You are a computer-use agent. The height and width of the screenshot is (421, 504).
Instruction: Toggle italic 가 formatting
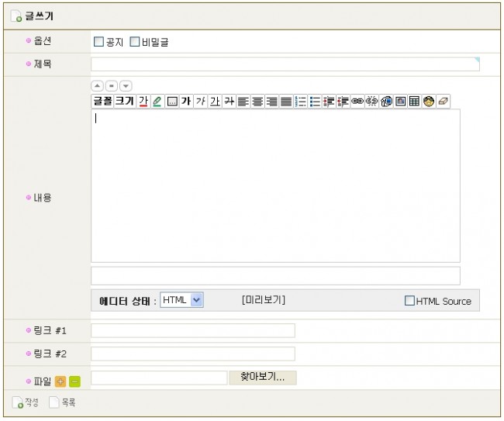point(201,102)
